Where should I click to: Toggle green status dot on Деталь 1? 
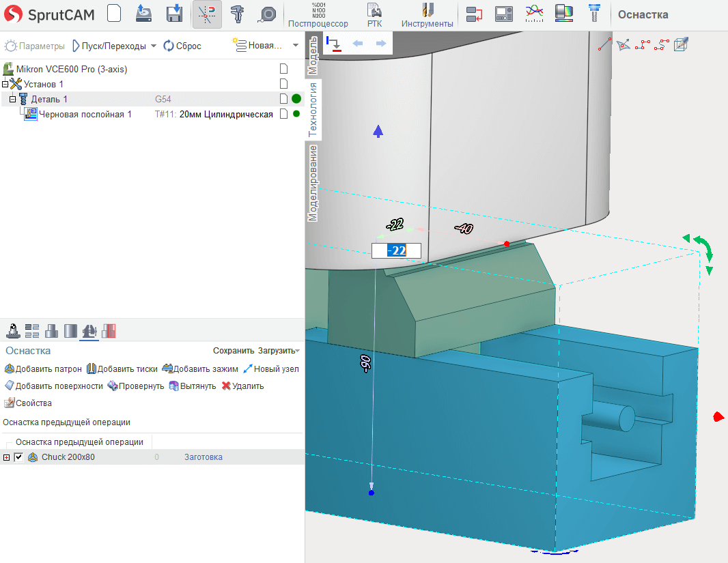pyautogui.click(x=296, y=99)
